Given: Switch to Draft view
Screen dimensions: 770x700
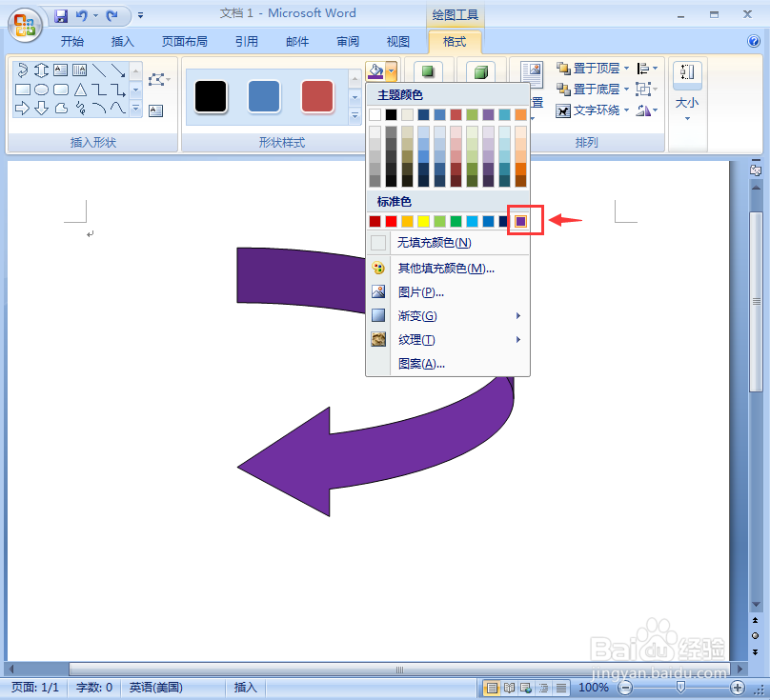Looking at the screenshot, I should coord(560,688).
